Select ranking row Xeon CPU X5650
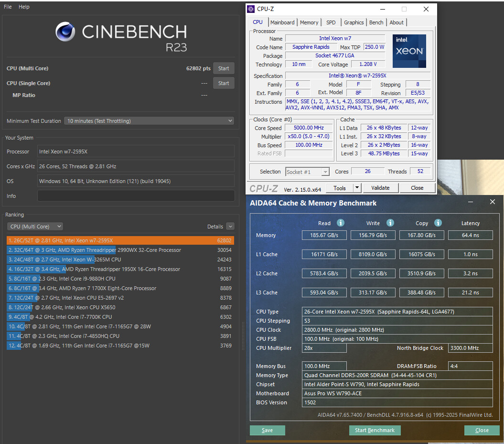 [x=120, y=307]
